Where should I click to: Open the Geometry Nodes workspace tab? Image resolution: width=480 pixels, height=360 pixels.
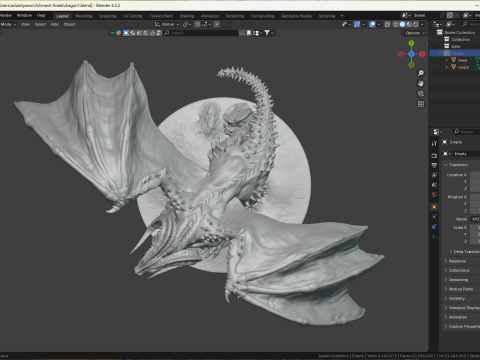point(296,16)
